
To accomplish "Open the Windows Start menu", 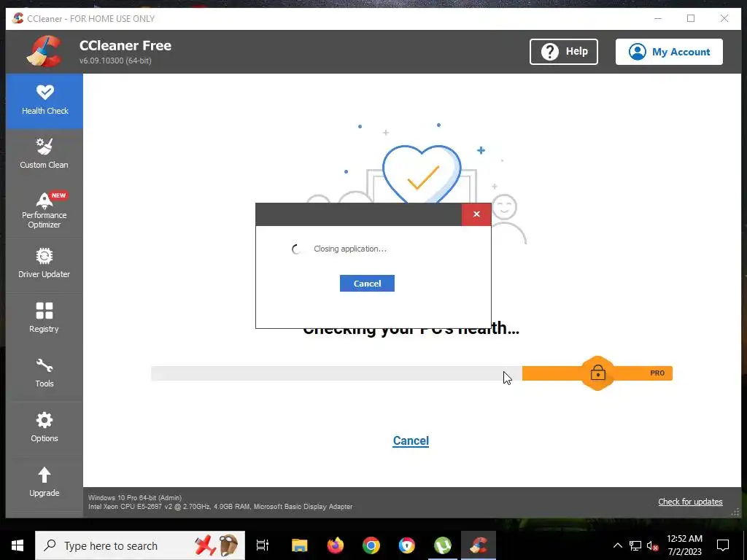I will [18, 545].
